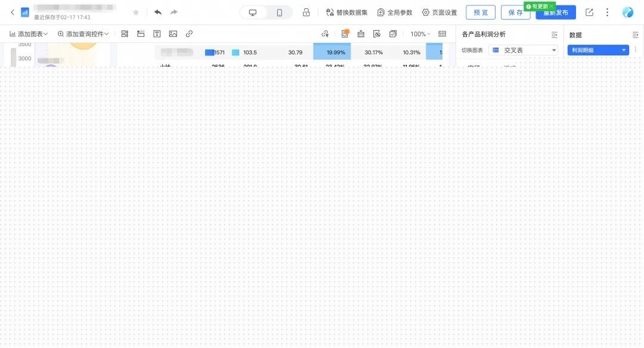This screenshot has height=348, width=644.
Task: Click the notes icon with orange dot
Action: [x=345, y=33]
